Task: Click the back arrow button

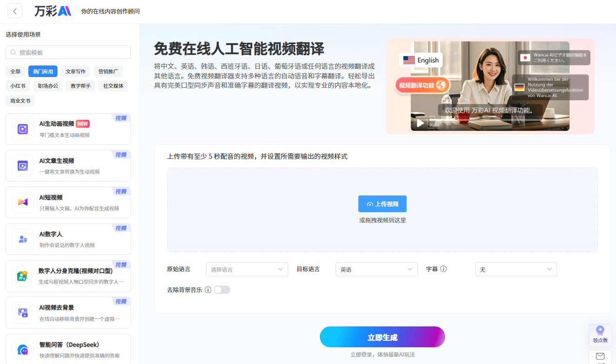Action: pyautogui.click(x=15, y=11)
